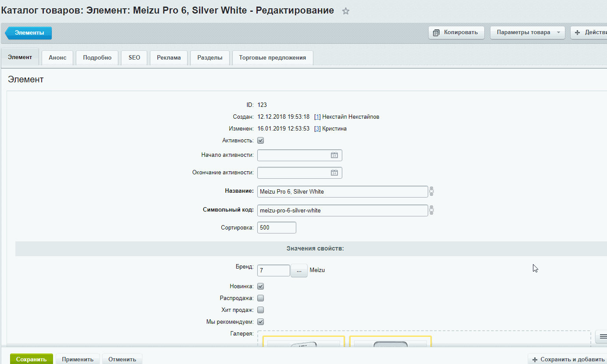The height and width of the screenshot is (364, 607).
Task: Click the Значения свойств section header
Action: pos(315,248)
